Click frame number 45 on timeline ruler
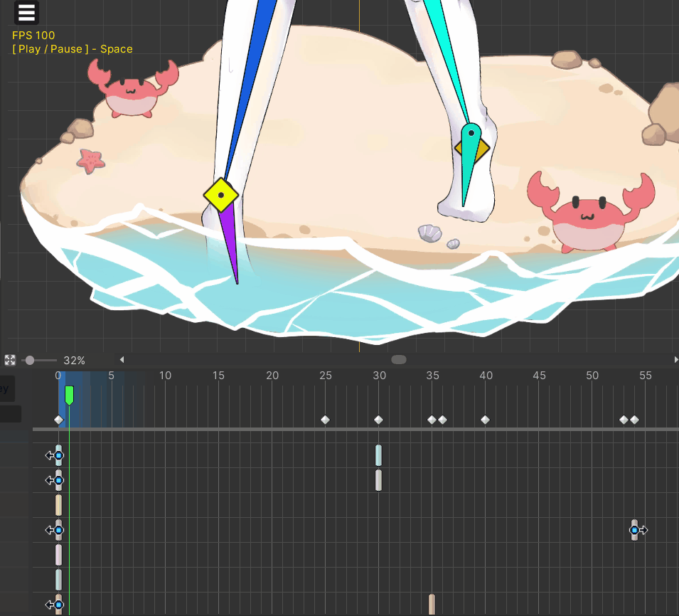Viewport: 679px width, 616px height. click(x=539, y=376)
